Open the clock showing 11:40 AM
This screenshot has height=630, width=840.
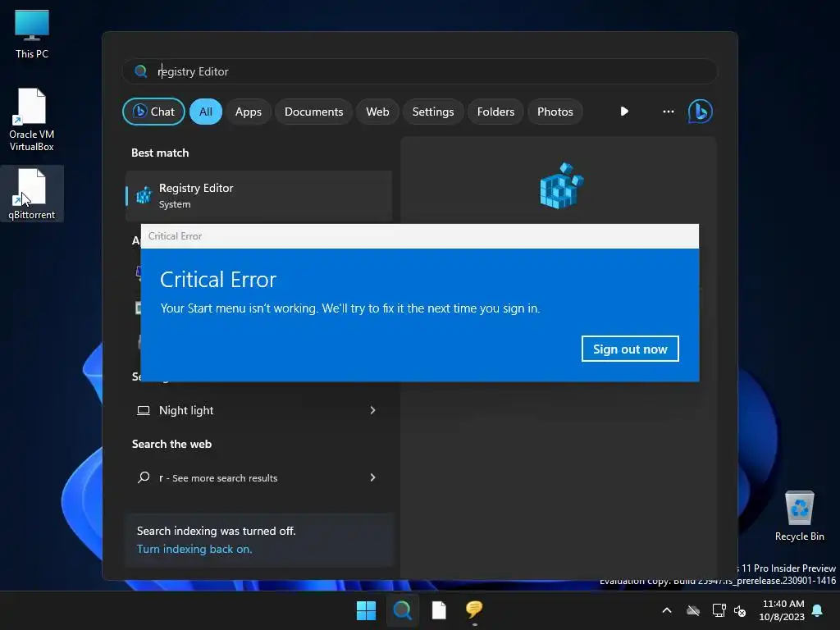782,610
